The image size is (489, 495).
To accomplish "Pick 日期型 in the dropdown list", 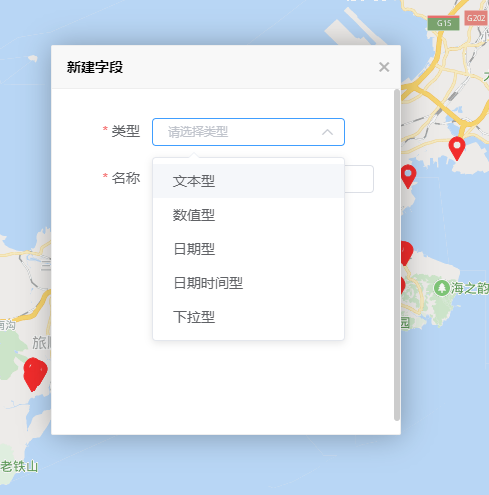I will tap(248, 249).
